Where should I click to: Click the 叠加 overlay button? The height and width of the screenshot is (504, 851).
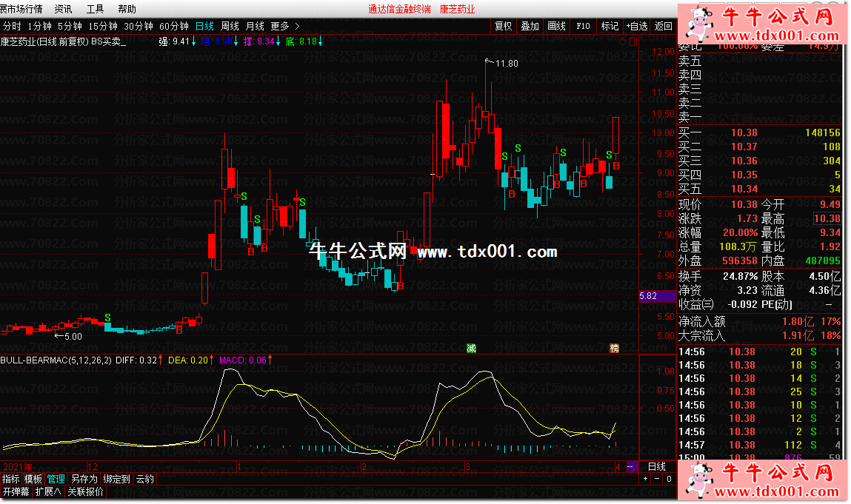click(x=530, y=26)
